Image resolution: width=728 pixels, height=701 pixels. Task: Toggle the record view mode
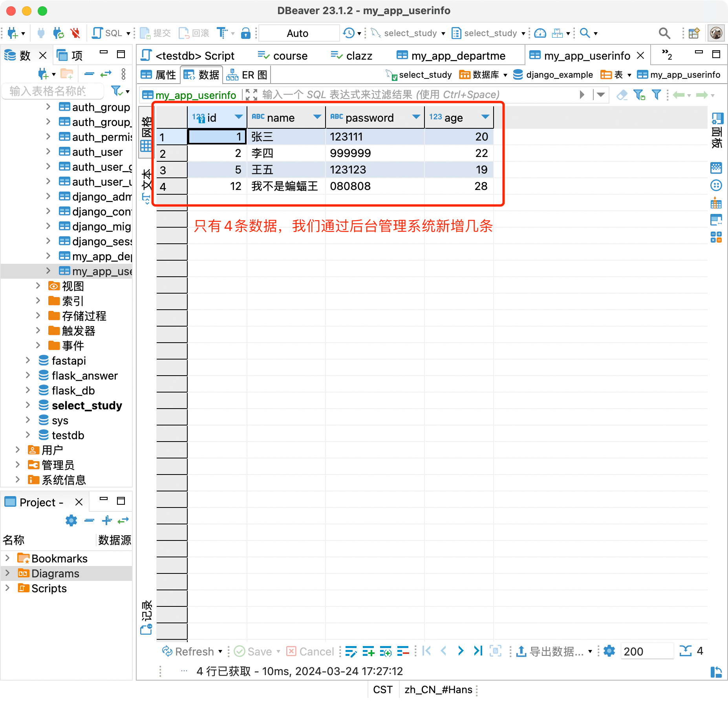pos(146,617)
